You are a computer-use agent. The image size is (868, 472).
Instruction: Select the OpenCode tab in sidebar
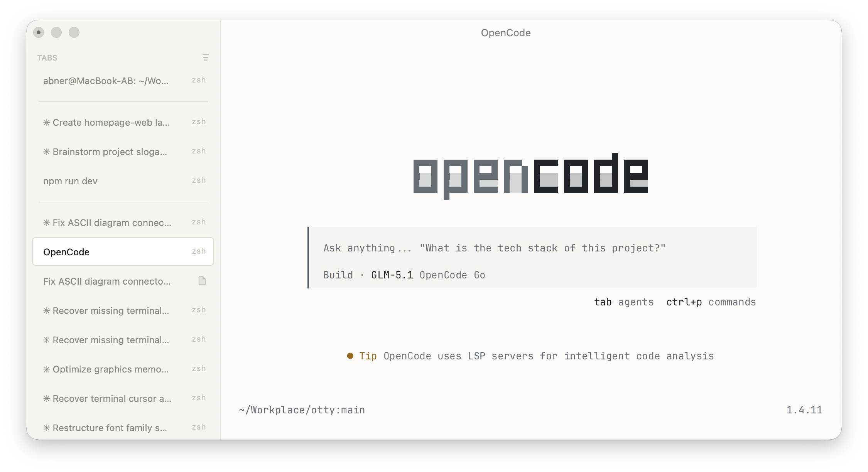[123, 251]
